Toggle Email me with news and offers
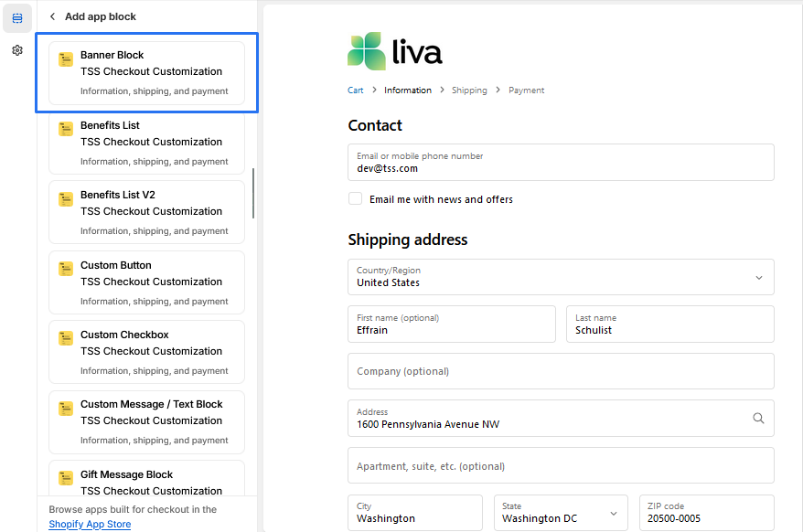The image size is (803, 532). 355,198
